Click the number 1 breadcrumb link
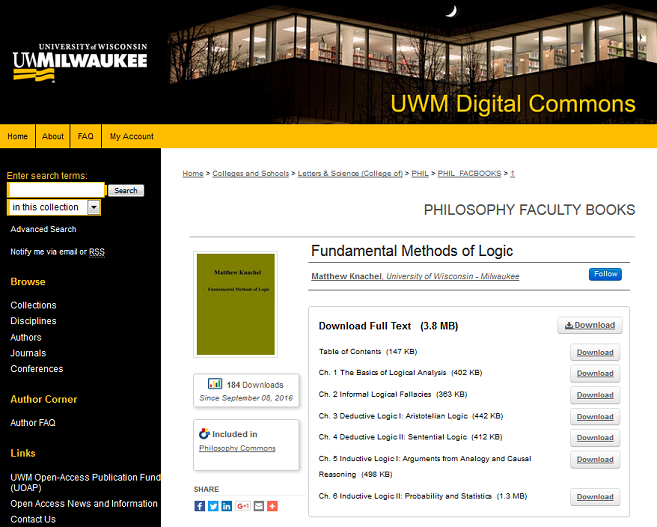Image resolution: width=657 pixels, height=527 pixels. (x=512, y=173)
